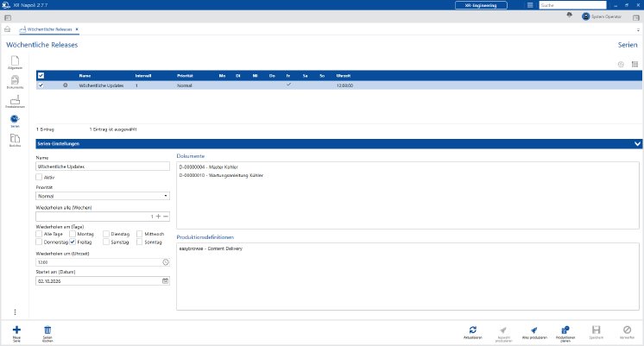Check the Donnerstag checkbox
Viewport: 644px width, 346px height.
39,242
